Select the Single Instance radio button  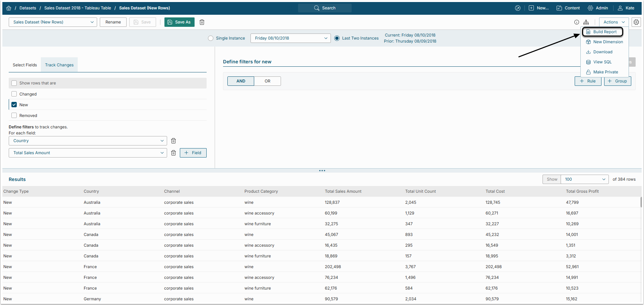(211, 38)
